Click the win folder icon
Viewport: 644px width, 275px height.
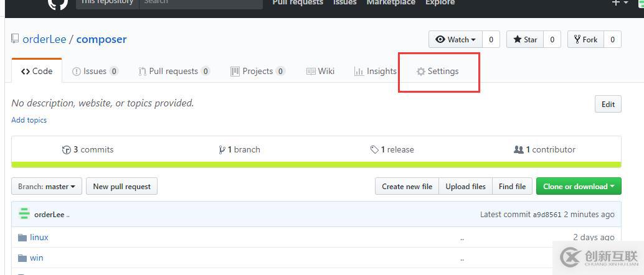point(22,258)
